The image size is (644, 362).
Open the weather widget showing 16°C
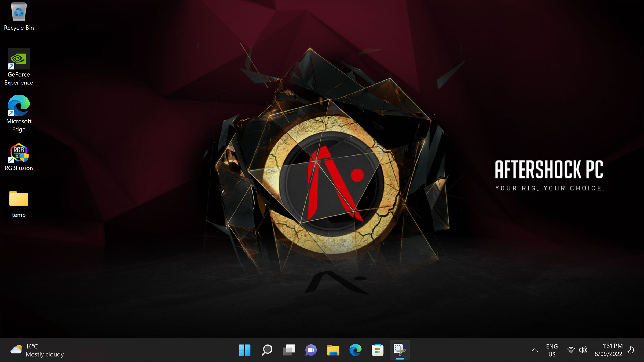tap(37, 350)
